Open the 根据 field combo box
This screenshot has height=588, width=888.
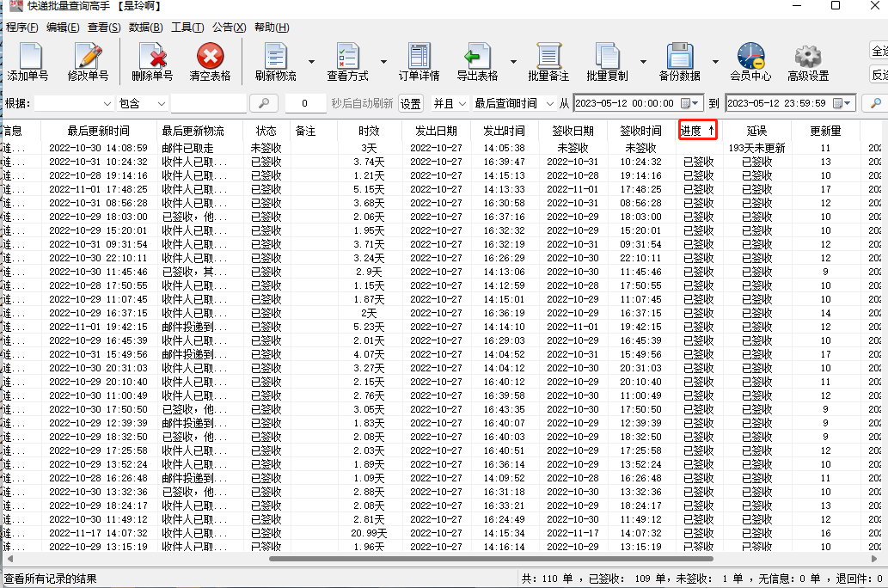click(74, 104)
